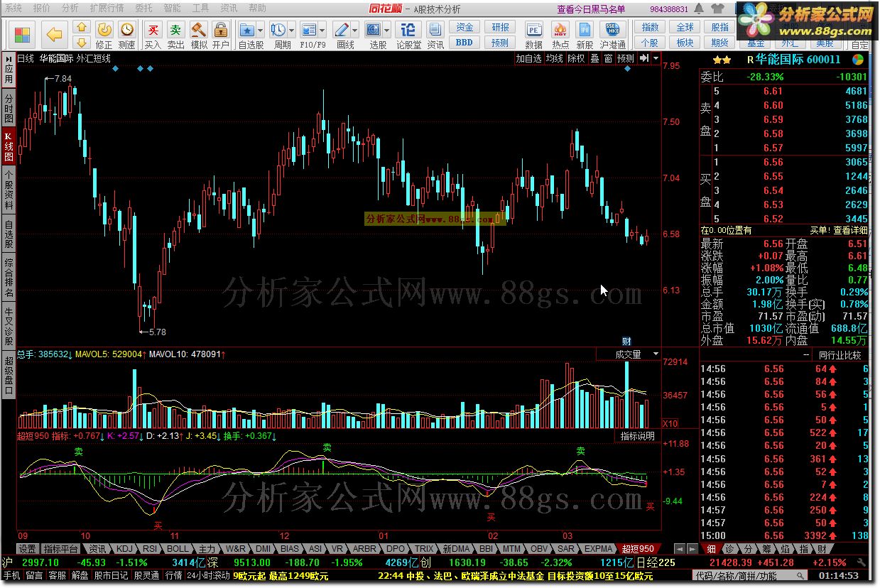Click the 周期 period clock icon

pos(278,31)
